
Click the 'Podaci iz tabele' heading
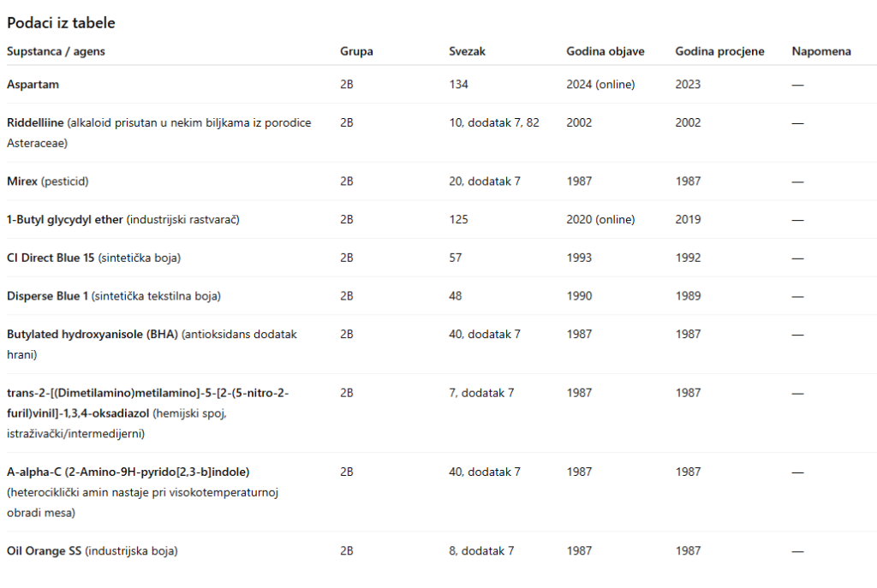point(61,23)
